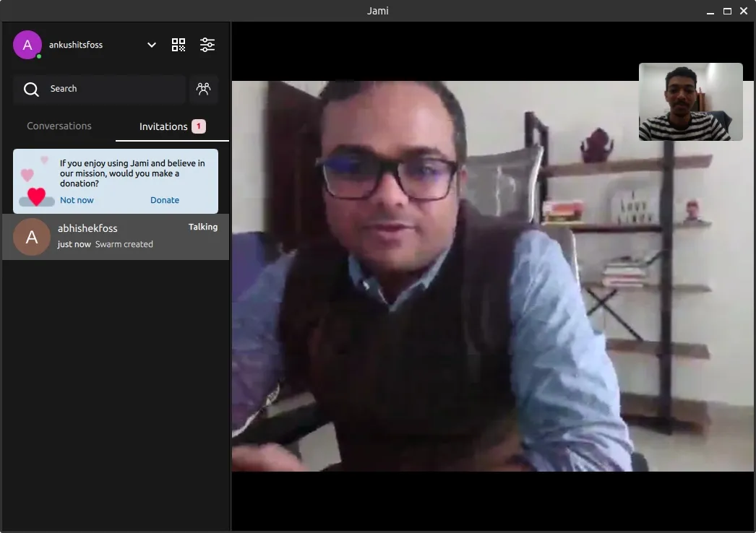
Task: Dismiss the donation banner with Not now
Action: tap(77, 200)
